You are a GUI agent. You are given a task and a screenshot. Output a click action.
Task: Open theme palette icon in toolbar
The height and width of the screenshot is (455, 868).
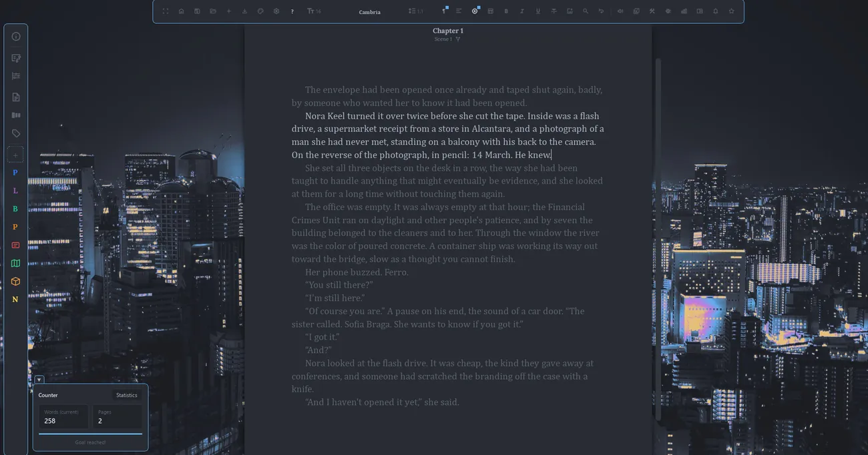click(x=260, y=11)
